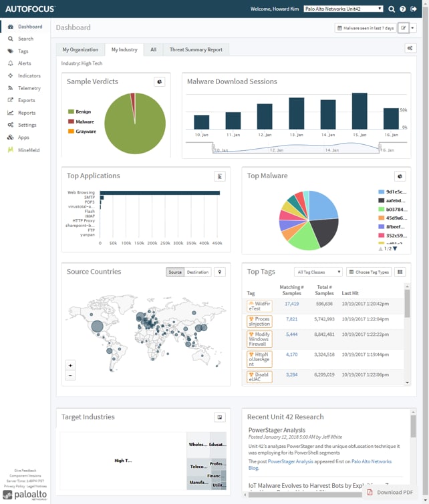Click the Web Browsing bar in Top Applications
The height and width of the screenshot is (504, 429).
[x=160, y=193]
